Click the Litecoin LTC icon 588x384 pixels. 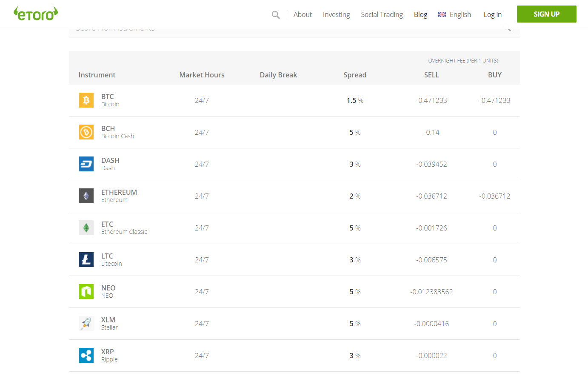click(x=86, y=260)
